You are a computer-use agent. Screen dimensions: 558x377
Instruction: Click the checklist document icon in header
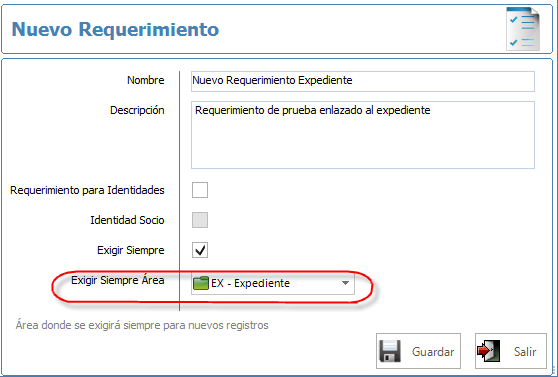pyautogui.click(x=523, y=29)
